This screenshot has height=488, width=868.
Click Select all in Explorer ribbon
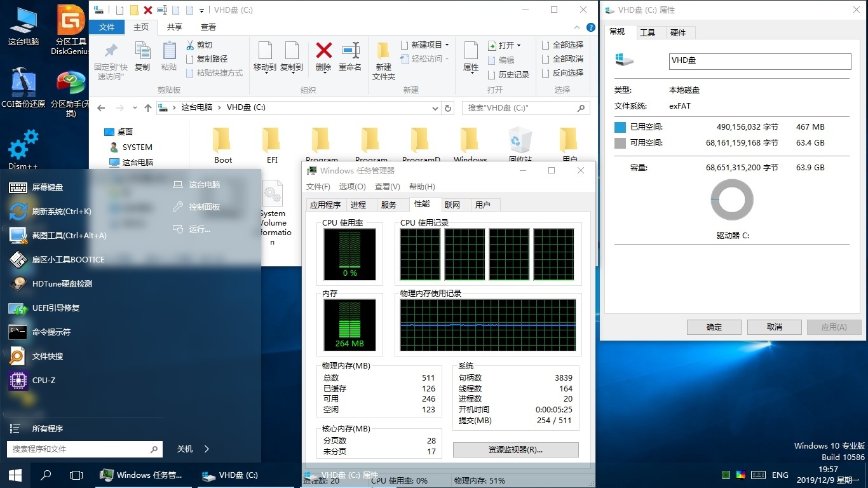coord(562,45)
